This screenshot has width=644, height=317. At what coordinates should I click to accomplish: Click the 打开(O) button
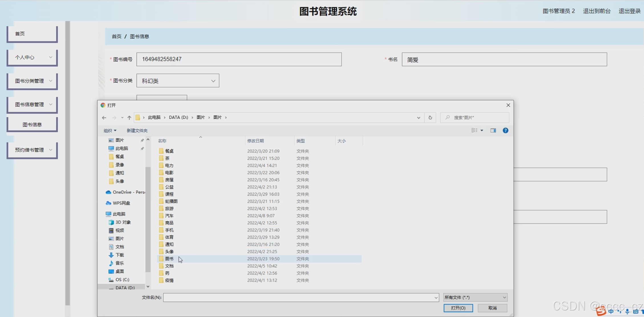click(458, 308)
